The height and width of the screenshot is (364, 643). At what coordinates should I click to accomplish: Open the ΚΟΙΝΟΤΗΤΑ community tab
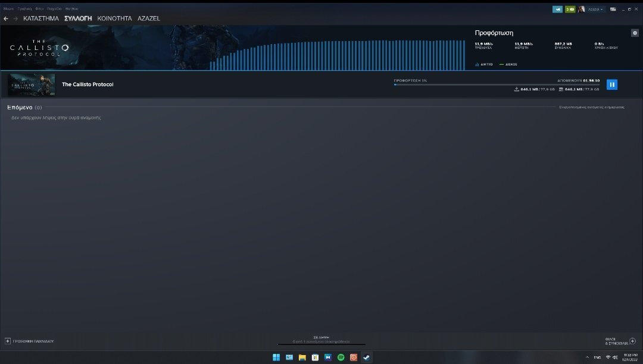[114, 18]
